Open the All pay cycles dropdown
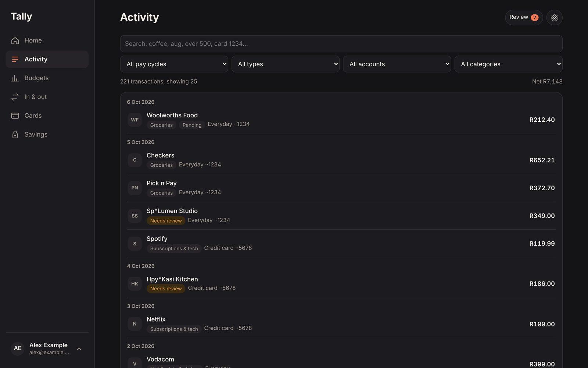Screen dimensions: 588x368 coord(174,64)
